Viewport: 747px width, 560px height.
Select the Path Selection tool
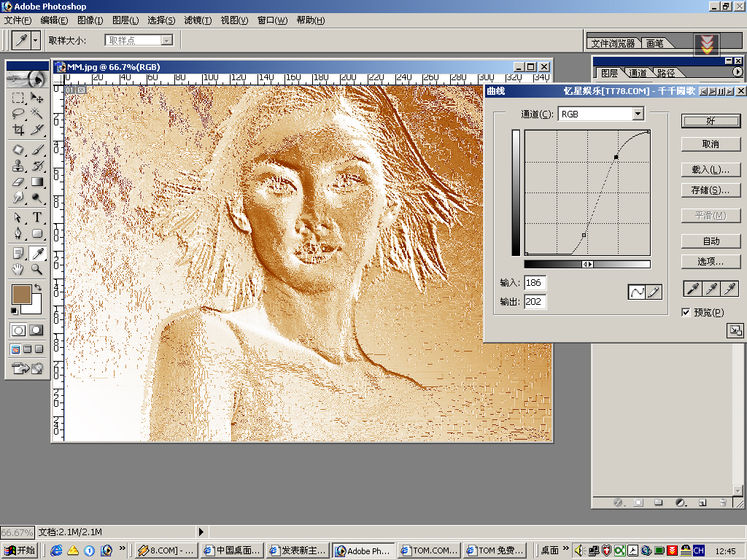click(x=18, y=217)
